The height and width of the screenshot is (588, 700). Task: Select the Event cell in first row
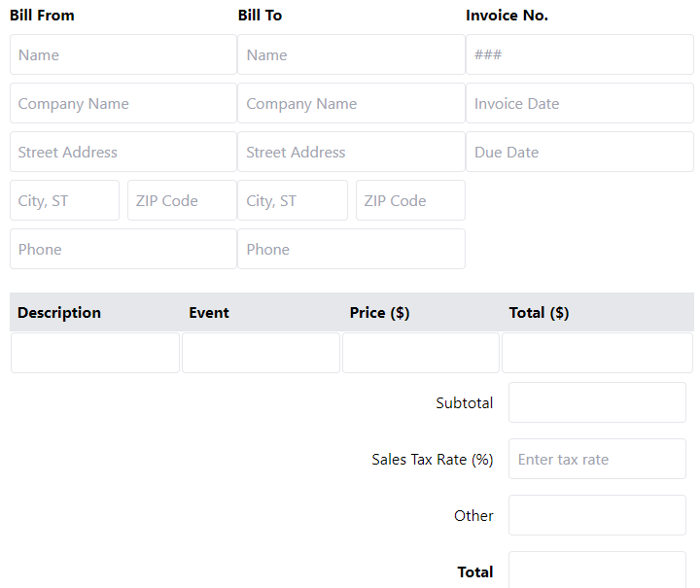[261, 353]
